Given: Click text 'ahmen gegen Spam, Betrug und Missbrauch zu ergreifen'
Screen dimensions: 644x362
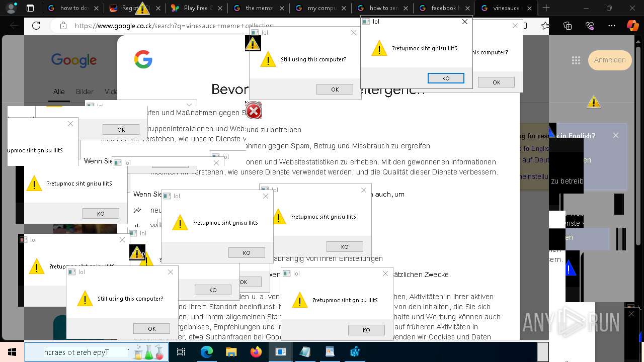Looking at the screenshot, I should [x=338, y=146].
